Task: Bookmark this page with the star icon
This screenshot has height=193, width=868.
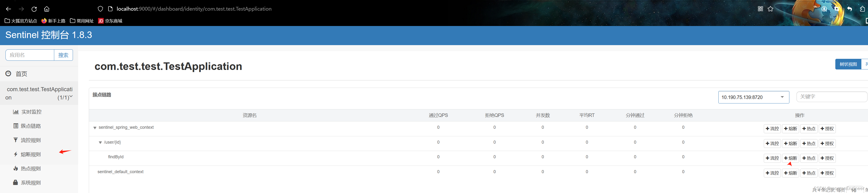Action: 770,9
